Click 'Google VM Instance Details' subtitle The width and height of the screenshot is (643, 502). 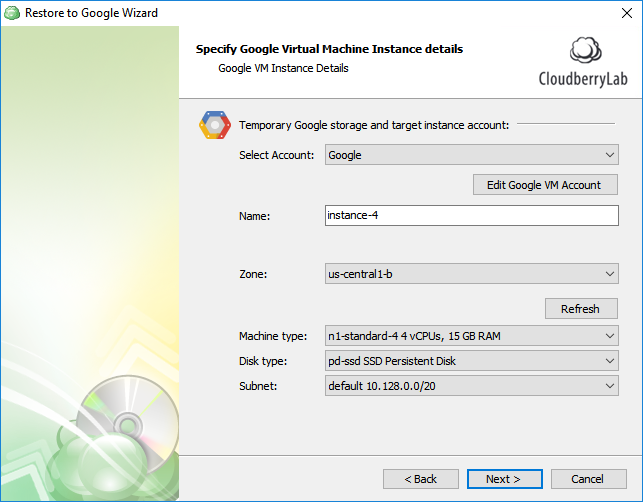pyautogui.click(x=283, y=68)
